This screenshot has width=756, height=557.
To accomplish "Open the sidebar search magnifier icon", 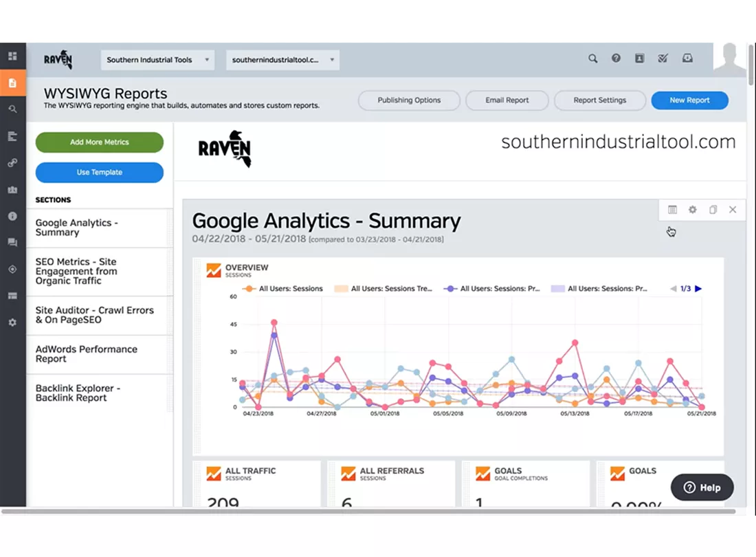I will tap(12, 109).
